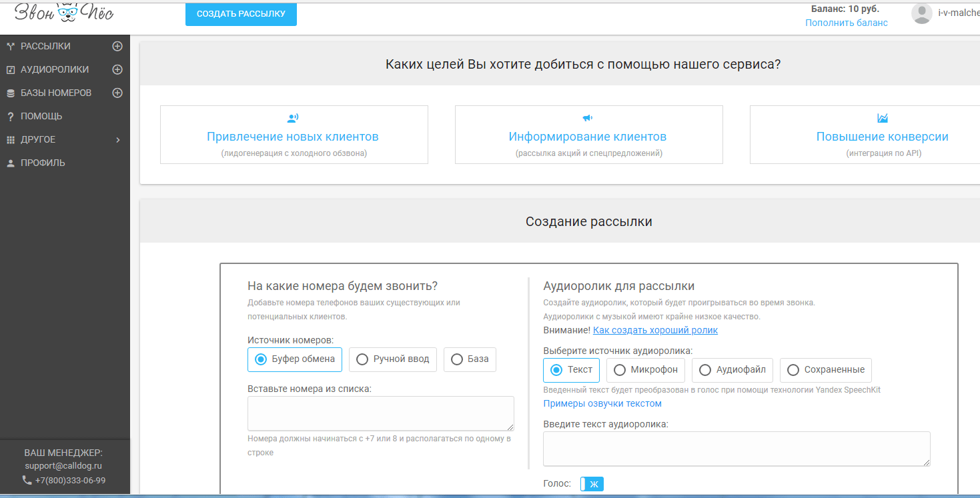Image resolution: width=980 pixels, height=498 pixels.
Task: Click the "ВАШ МЕНЕДЖЕР:" label
Action: pos(63,453)
